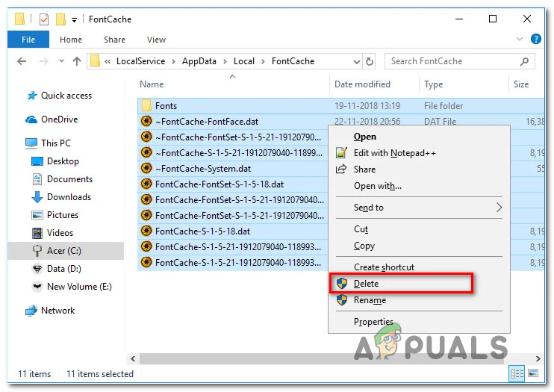Sort by Date modified column header
The width and height of the screenshot is (554, 392).
(x=362, y=84)
